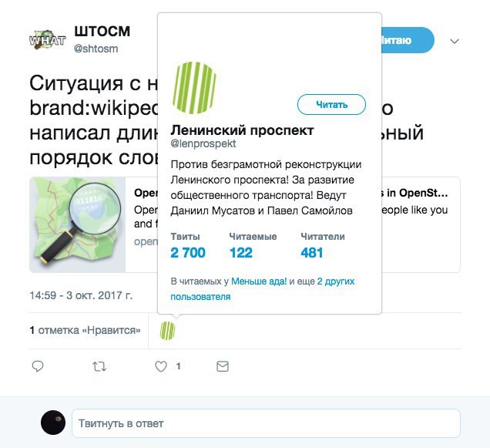The height and width of the screenshot is (448, 490).
Task: Focus the Твитнуть в ответ field
Action: pyautogui.click(x=267, y=423)
